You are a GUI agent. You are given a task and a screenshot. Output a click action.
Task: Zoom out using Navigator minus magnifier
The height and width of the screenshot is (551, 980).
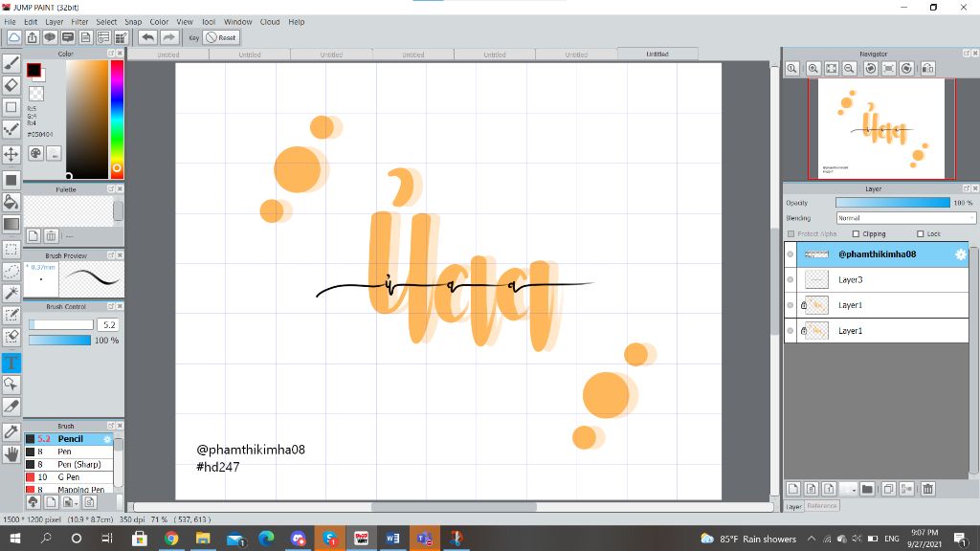[x=850, y=69]
